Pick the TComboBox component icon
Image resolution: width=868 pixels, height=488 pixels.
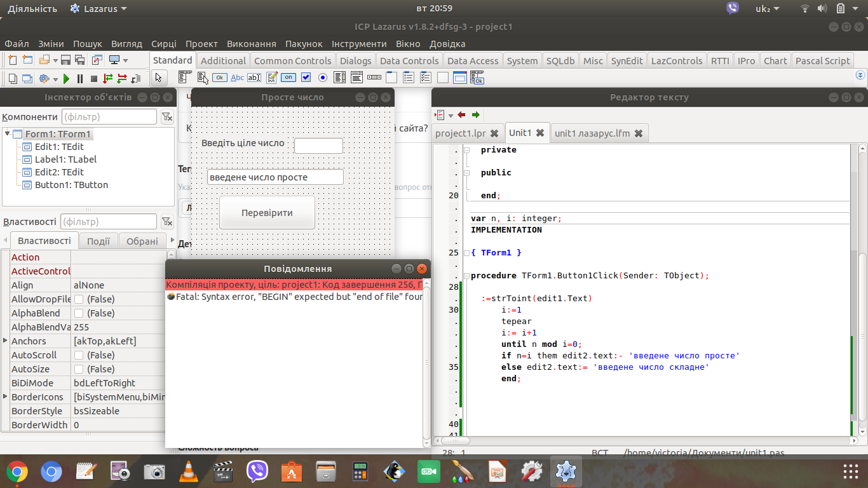coord(356,78)
